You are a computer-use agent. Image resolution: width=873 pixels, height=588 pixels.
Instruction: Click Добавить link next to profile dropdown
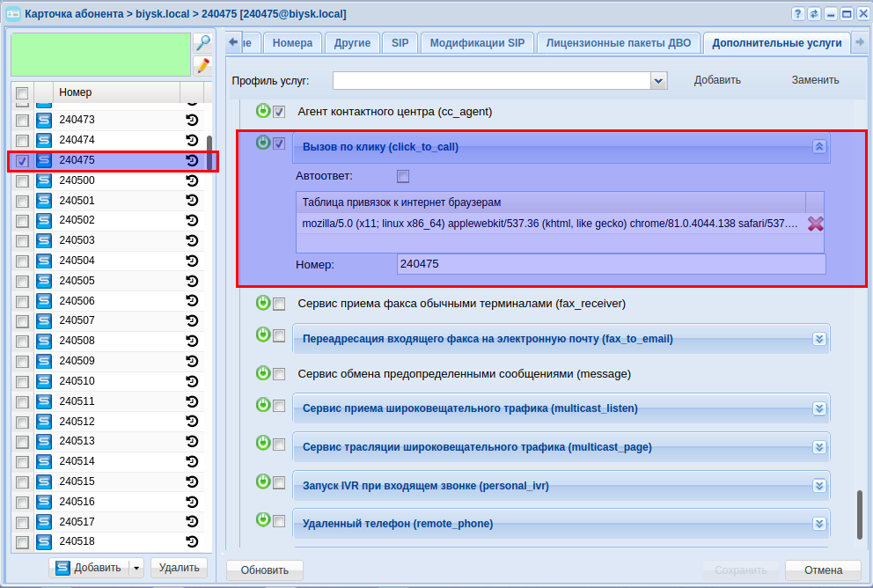coord(717,80)
